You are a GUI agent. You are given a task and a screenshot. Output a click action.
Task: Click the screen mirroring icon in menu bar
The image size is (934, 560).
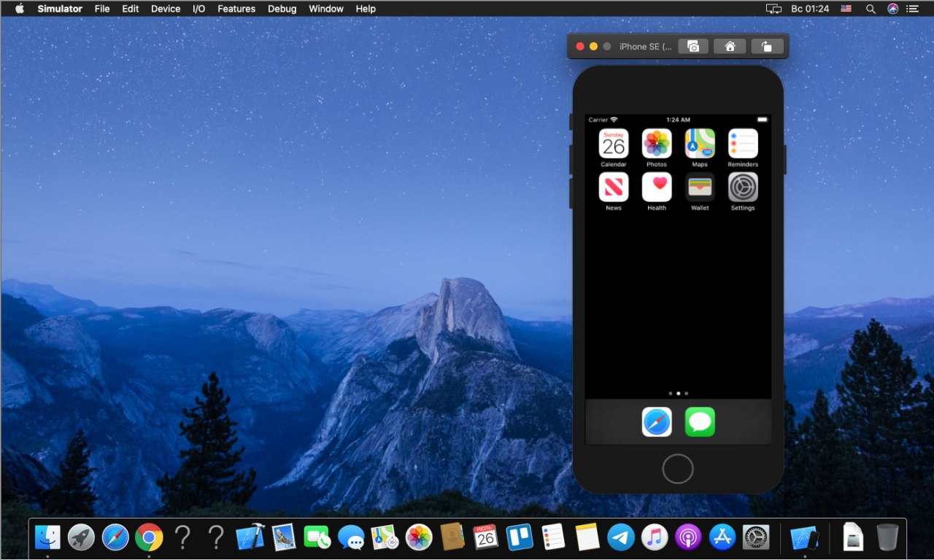coord(773,9)
